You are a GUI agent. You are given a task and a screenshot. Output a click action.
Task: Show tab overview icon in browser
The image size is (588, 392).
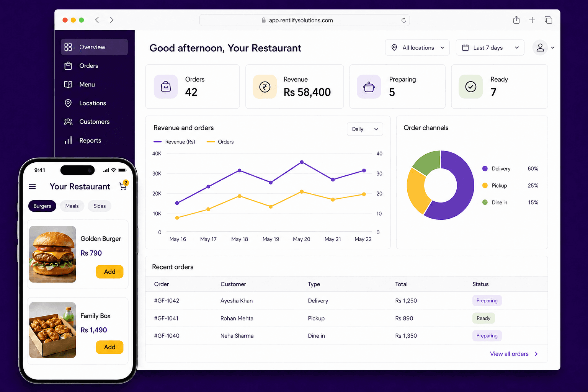548,20
